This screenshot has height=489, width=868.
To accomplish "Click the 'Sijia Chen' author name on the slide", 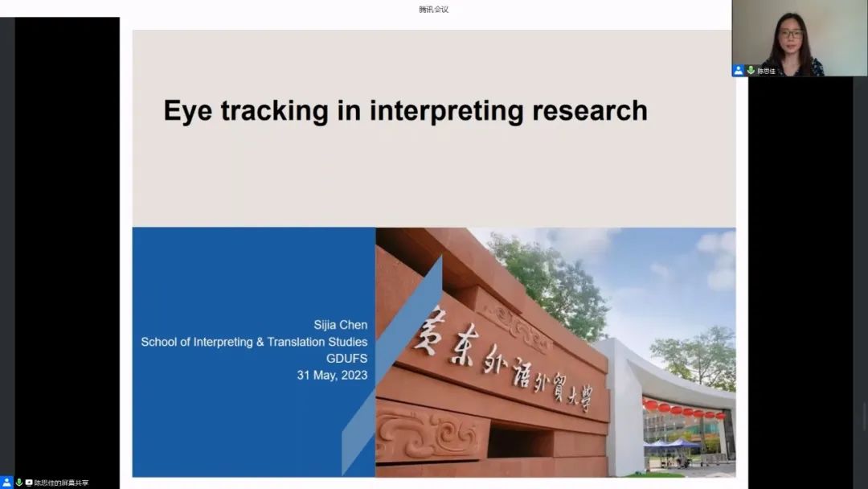I will (340, 325).
